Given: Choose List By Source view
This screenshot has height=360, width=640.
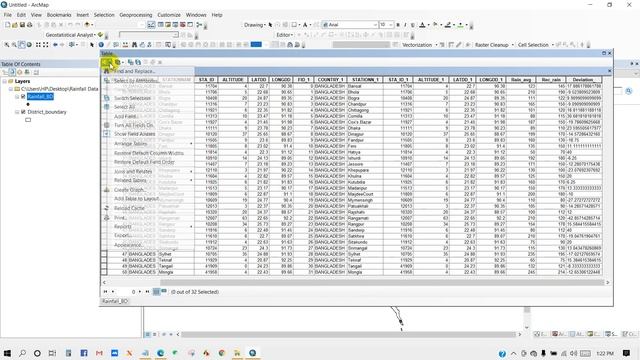Looking at the screenshot, I should point(12,72).
